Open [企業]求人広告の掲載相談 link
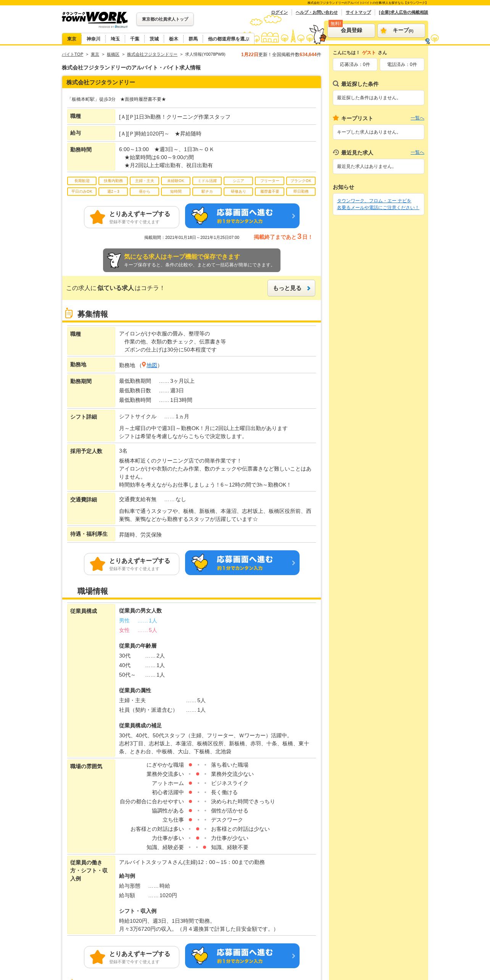 [x=403, y=12]
